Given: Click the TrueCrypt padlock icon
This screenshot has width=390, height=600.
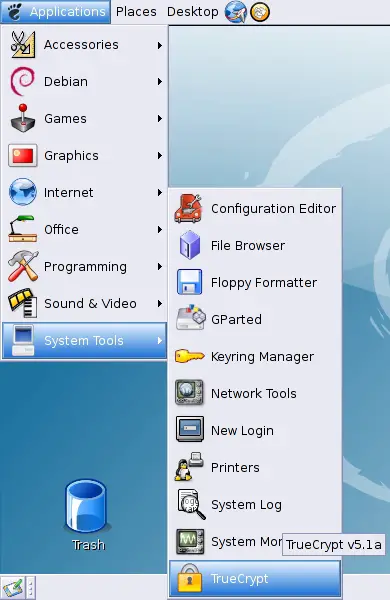Looking at the screenshot, I should (x=189, y=578).
